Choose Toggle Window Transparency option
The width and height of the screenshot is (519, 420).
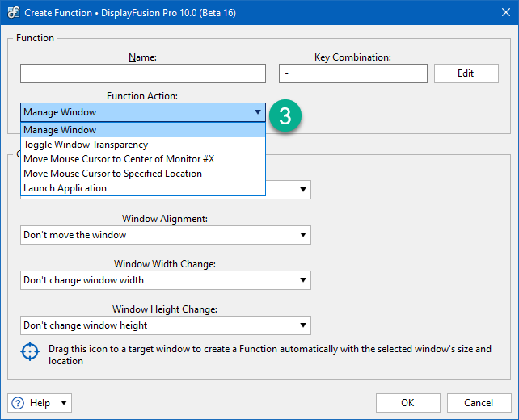coord(143,145)
